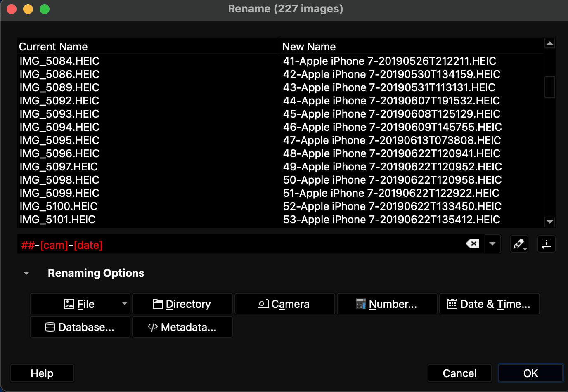Show pattern info with the info icon
The width and height of the screenshot is (568, 392).
546,243
